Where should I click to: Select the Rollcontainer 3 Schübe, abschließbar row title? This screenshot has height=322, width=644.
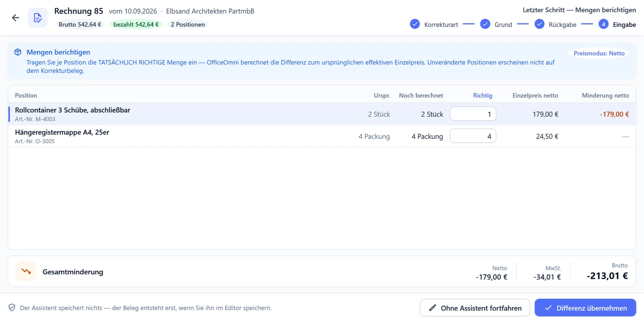click(73, 110)
